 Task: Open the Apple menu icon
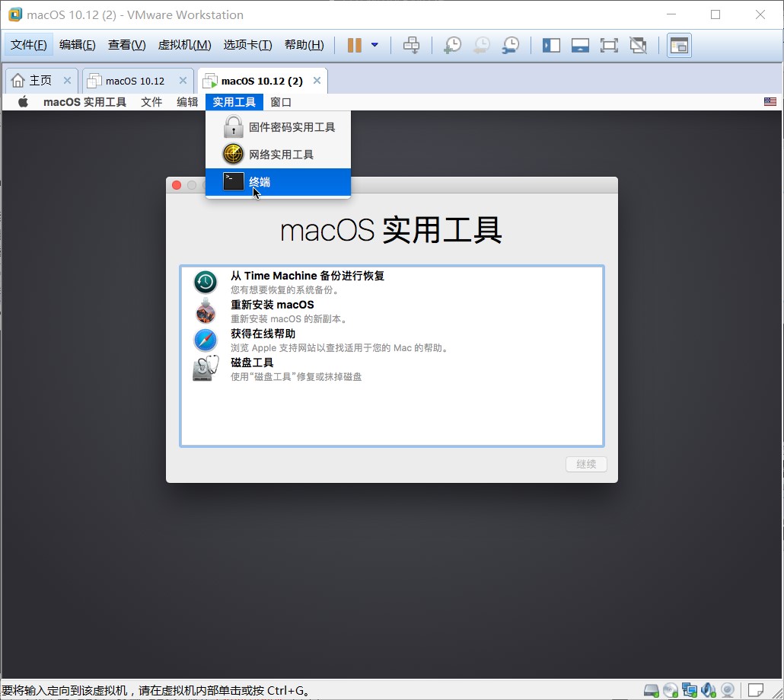23,102
